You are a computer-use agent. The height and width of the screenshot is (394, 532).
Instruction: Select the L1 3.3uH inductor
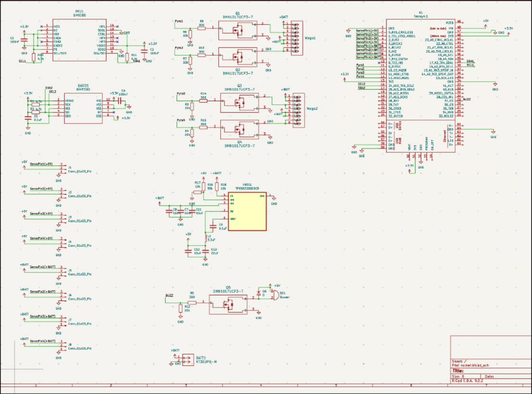tap(205, 237)
